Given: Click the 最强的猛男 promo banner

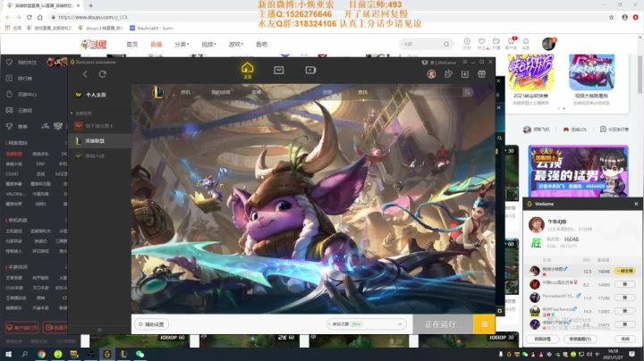Looking at the screenshot, I should pyautogui.click(x=578, y=171).
